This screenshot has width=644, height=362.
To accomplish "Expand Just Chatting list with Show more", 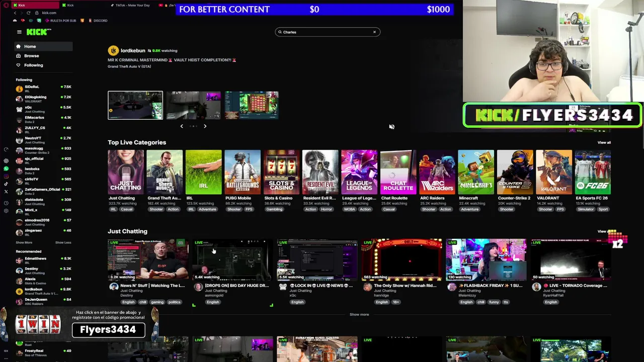I will [359, 315].
